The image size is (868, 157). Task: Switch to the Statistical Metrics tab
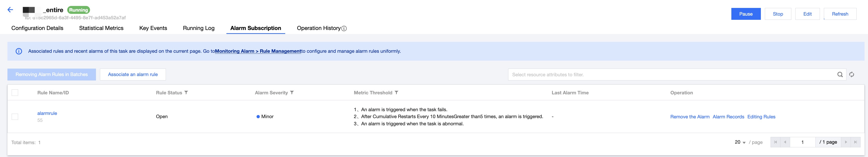click(x=101, y=28)
